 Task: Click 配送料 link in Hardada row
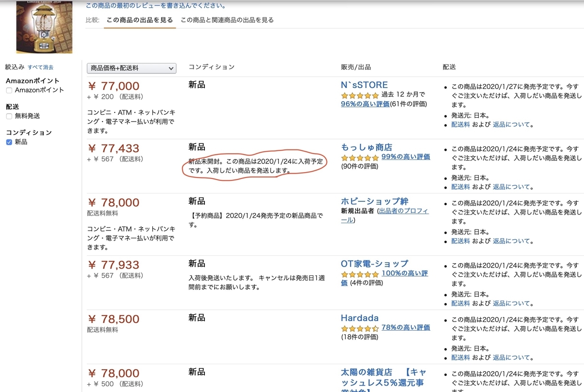[x=460, y=357]
